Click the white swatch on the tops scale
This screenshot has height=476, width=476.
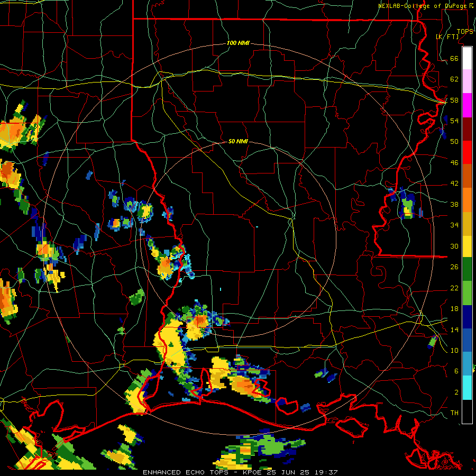[x=467, y=58]
